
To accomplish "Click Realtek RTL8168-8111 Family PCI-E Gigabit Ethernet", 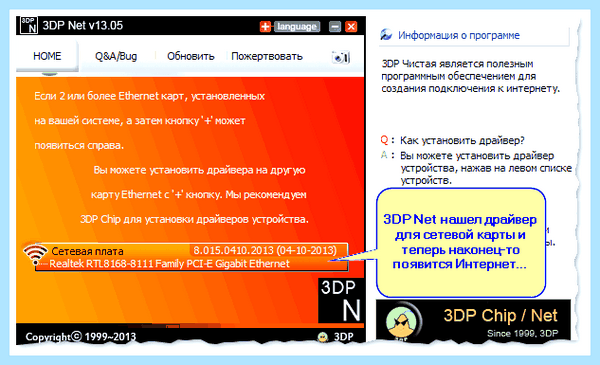I will coord(169,264).
